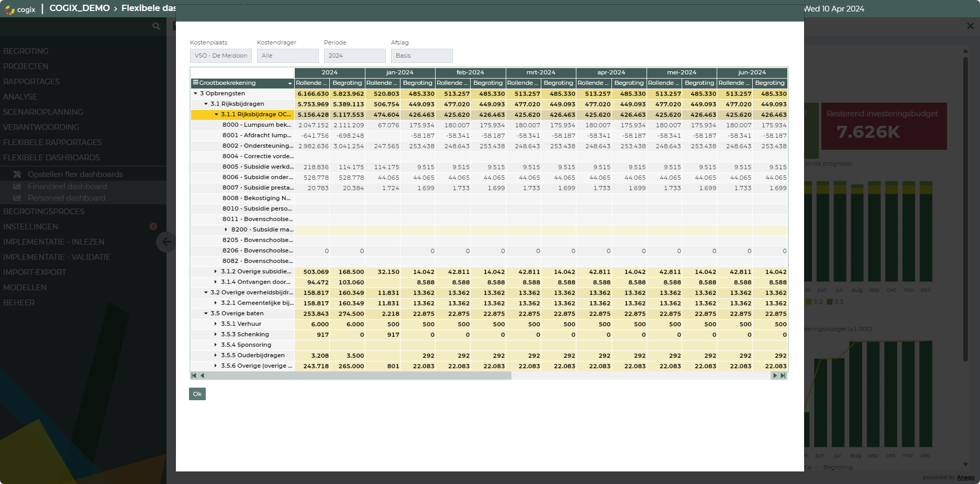The height and width of the screenshot is (484, 980).
Task: Open the PROJECTEN menu item
Action: coord(26,67)
